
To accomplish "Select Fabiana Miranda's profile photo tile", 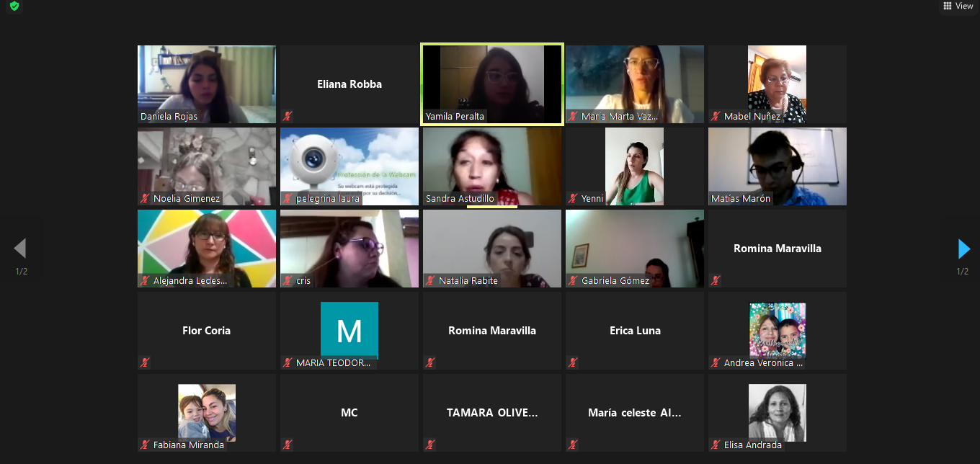I will [207, 412].
